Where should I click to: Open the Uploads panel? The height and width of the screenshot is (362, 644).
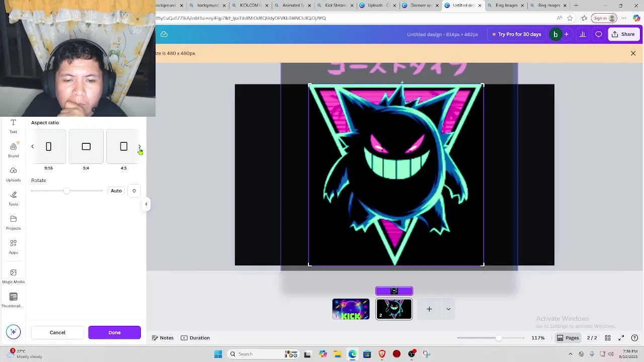tap(13, 174)
